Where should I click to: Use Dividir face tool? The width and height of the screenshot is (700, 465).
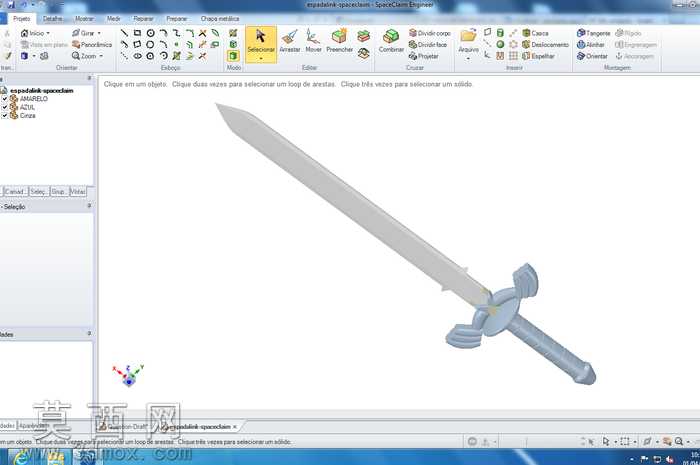pos(428,45)
